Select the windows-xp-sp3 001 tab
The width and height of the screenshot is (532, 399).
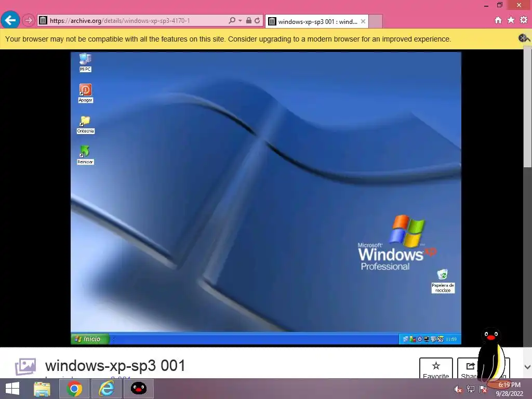point(317,21)
